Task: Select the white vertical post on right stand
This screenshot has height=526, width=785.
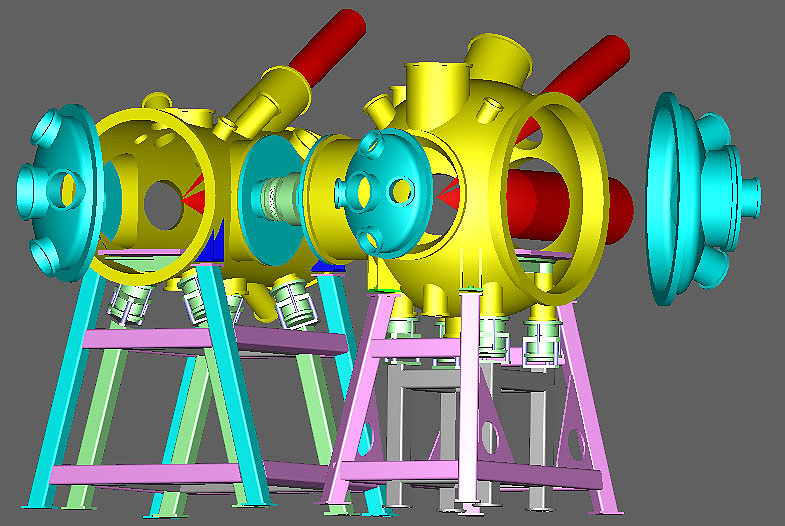Action: click(468, 400)
